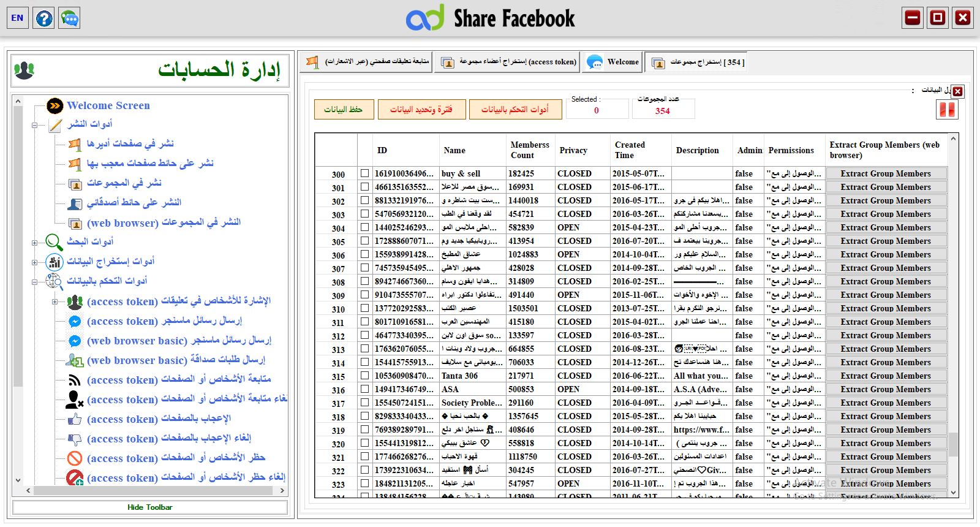
Task: Select the extract groups [ 354 ] tab
Action: [x=697, y=62]
